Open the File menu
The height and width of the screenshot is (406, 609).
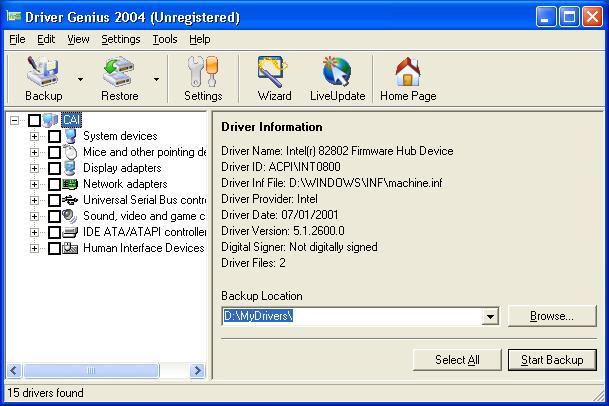coord(17,39)
